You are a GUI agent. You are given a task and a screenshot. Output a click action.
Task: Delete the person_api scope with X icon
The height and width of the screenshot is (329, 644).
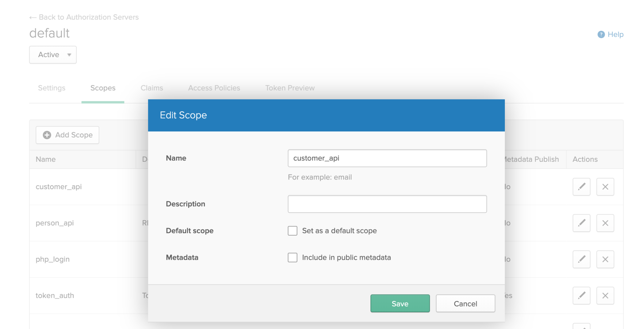pyautogui.click(x=605, y=223)
